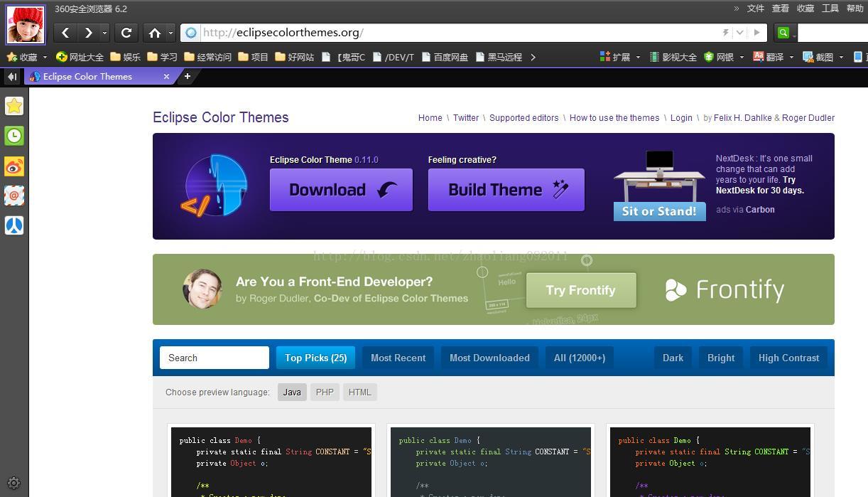Open a new tab with the plus button
This screenshot has height=497, width=868.
click(188, 76)
